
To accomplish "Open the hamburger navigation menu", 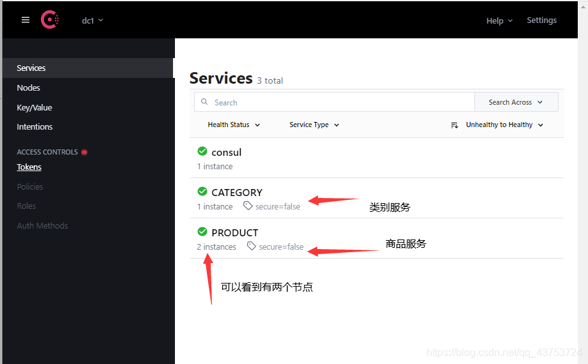I will pyautogui.click(x=26, y=20).
